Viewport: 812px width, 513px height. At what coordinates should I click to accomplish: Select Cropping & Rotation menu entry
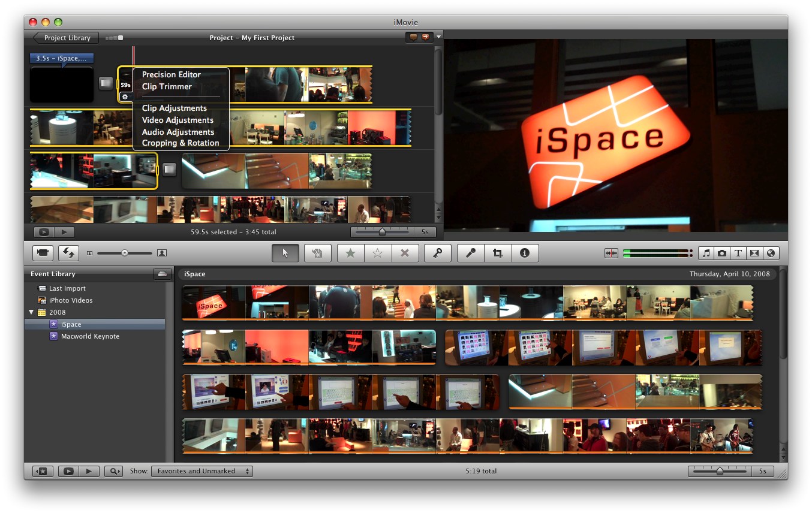click(180, 143)
